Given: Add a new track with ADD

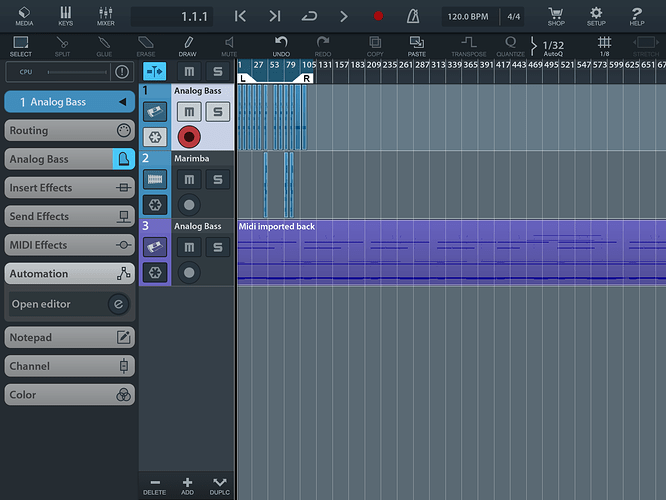Looking at the screenshot, I should click(187, 486).
